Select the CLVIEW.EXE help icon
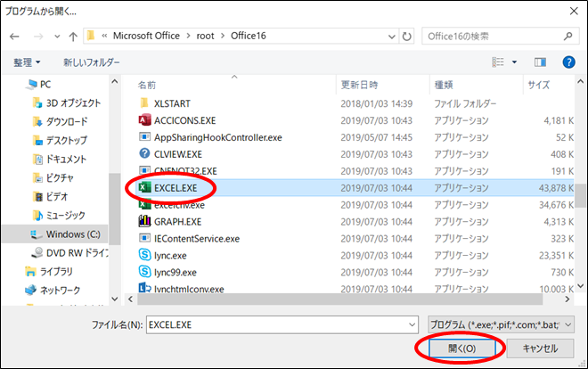The height and width of the screenshot is (369, 588). pos(144,153)
